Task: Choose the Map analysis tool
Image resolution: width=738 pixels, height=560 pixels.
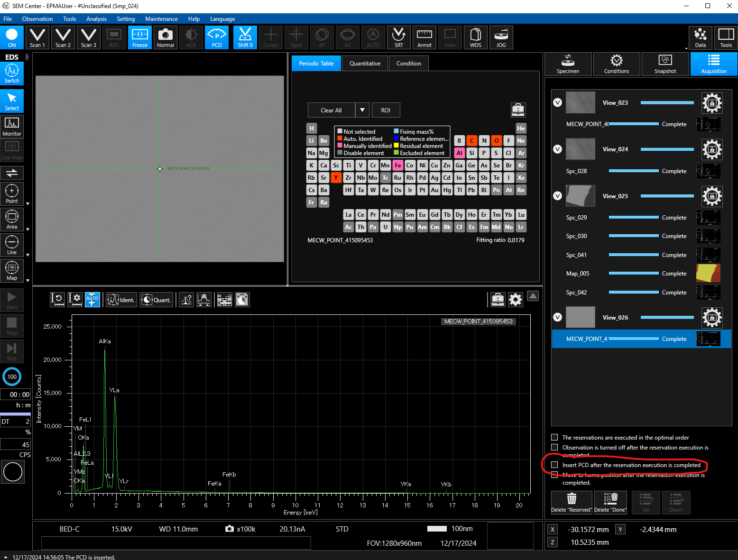Action: 12,270
